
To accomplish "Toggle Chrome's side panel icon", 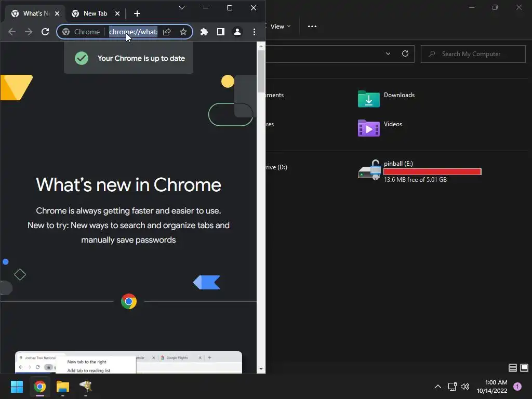I will click(x=220, y=32).
